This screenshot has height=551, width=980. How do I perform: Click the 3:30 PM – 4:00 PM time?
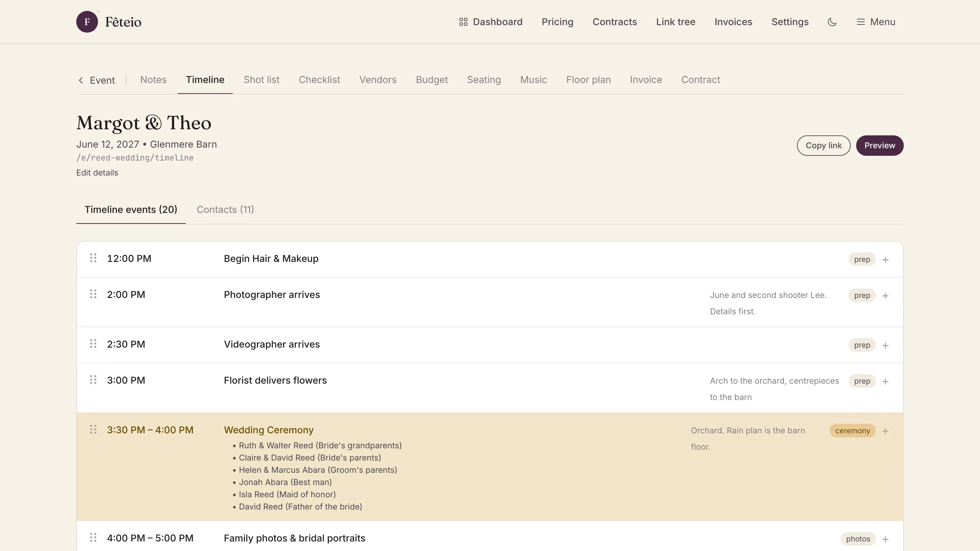(150, 430)
